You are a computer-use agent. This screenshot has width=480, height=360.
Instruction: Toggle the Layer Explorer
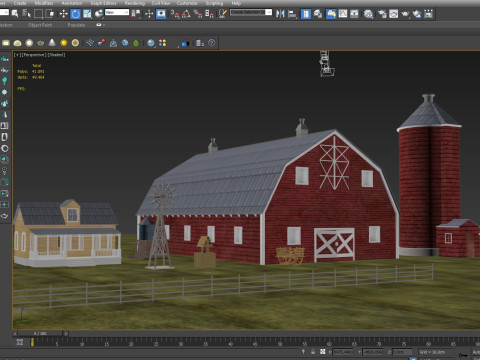coord(318,14)
